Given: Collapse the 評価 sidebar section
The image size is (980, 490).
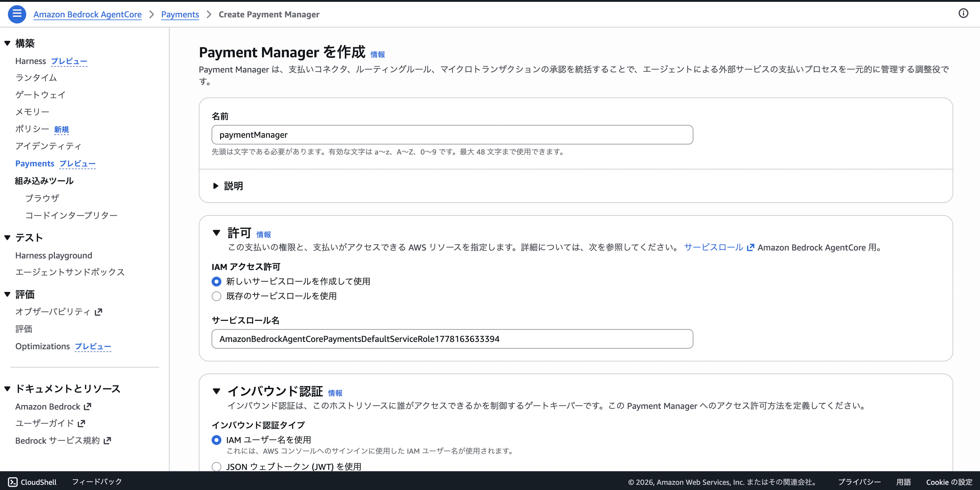Looking at the screenshot, I should click(7, 294).
